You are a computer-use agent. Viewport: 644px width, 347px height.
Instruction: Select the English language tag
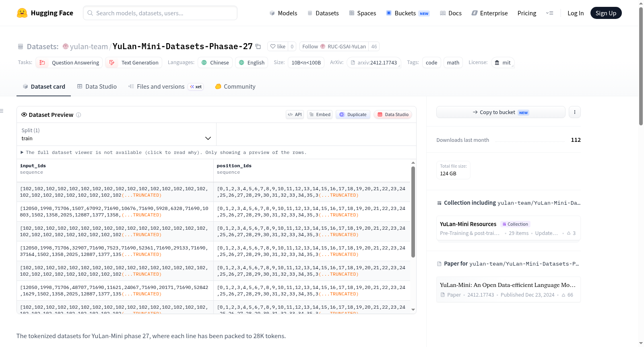coord(252,62)
